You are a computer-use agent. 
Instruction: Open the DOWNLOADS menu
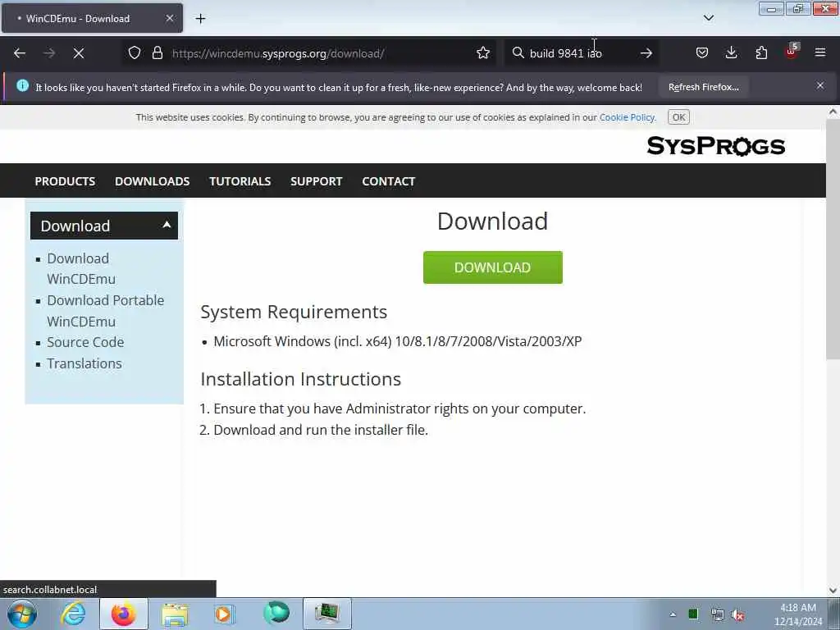pyautogui.click(x=152, y=181)
